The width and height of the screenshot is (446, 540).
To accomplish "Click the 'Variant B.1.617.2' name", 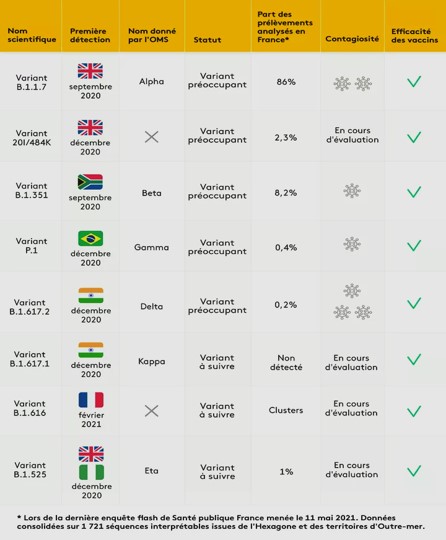I will pyautogui.click(x=30, y=307).
